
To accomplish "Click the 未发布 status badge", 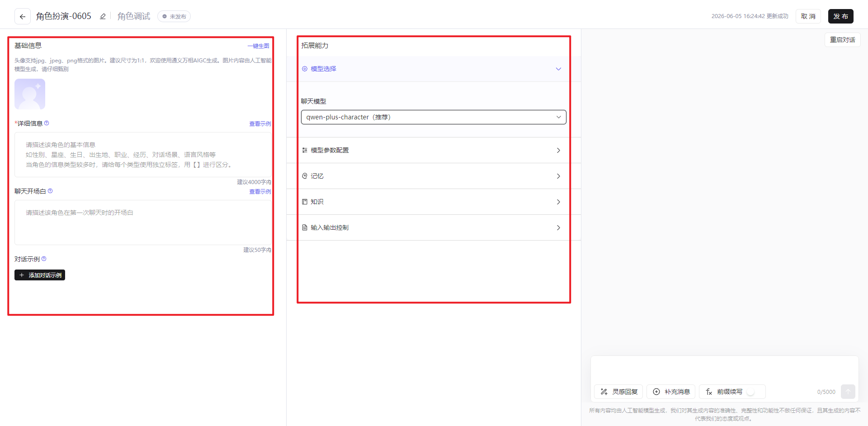I will [174, 16].
